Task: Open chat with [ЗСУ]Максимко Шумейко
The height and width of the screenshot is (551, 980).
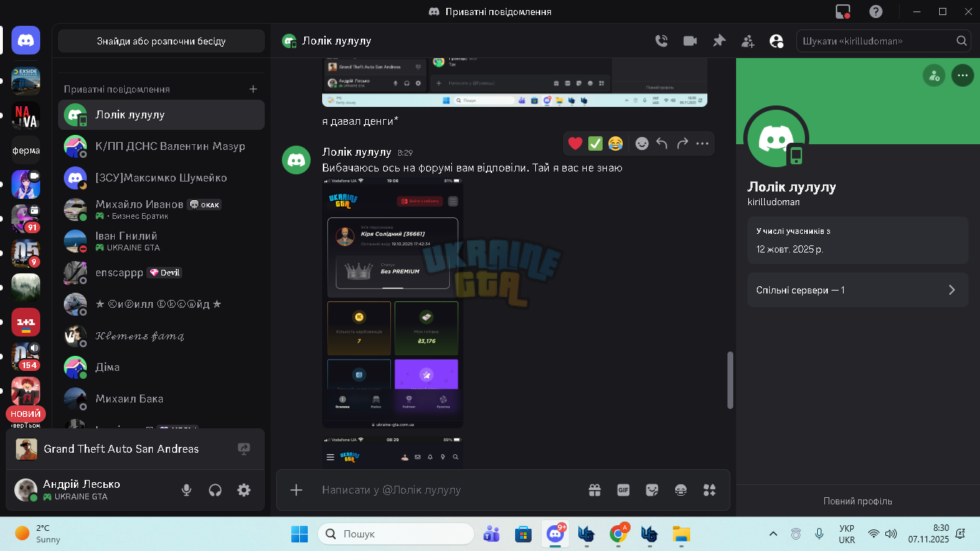Action: [x=161, y=178]
